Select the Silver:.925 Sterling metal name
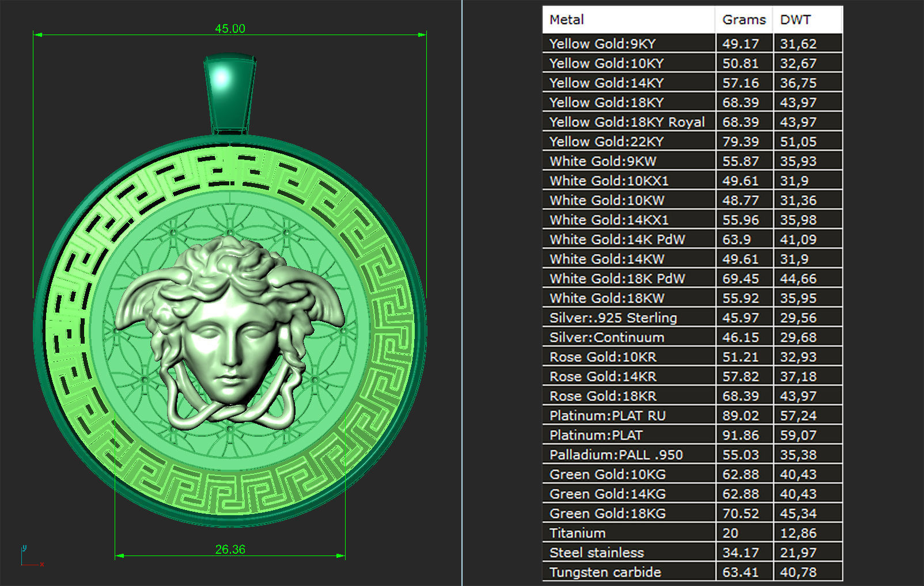 point(614,318)
